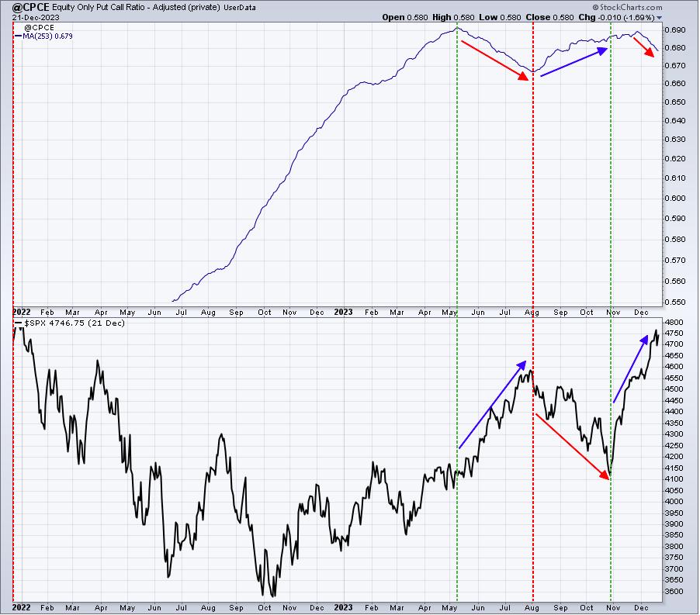Click the small red arrow near December MA

[644, 47]
